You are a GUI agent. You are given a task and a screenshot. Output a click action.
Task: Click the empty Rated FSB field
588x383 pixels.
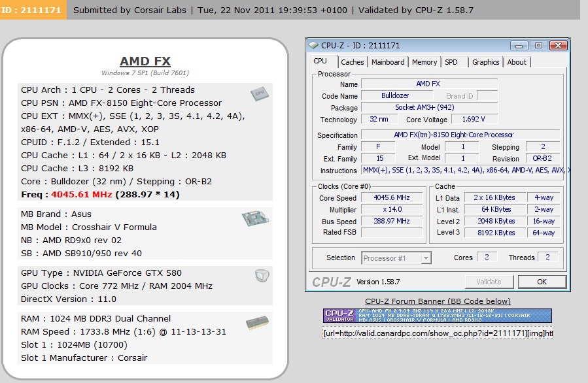392,232
